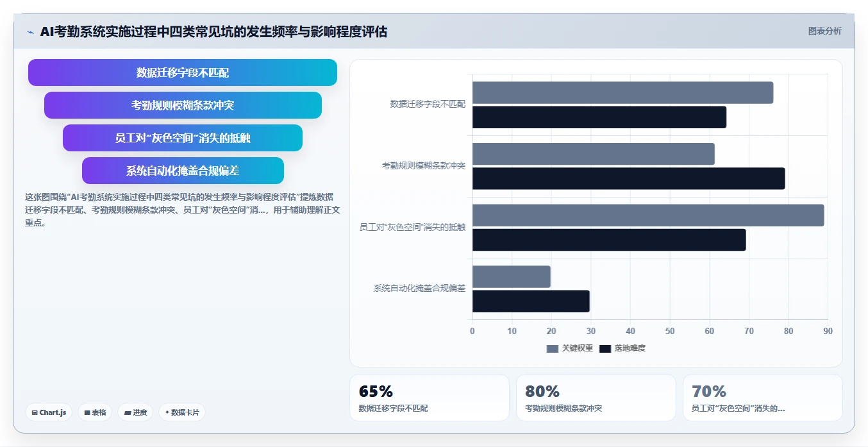Select the 考勤规则模糊条款冲突 funnel bar

(x=183, y=105)
